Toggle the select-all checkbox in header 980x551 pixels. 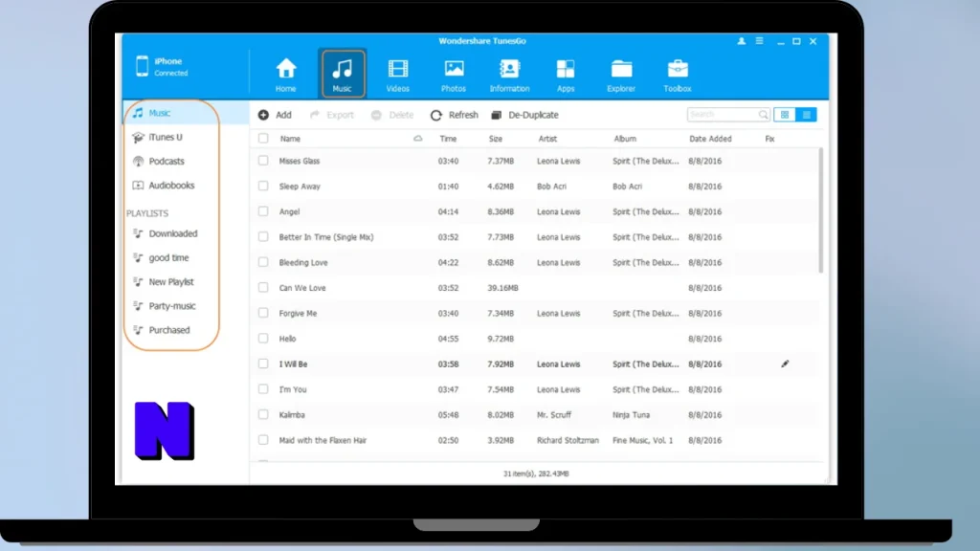coord(263,139)
